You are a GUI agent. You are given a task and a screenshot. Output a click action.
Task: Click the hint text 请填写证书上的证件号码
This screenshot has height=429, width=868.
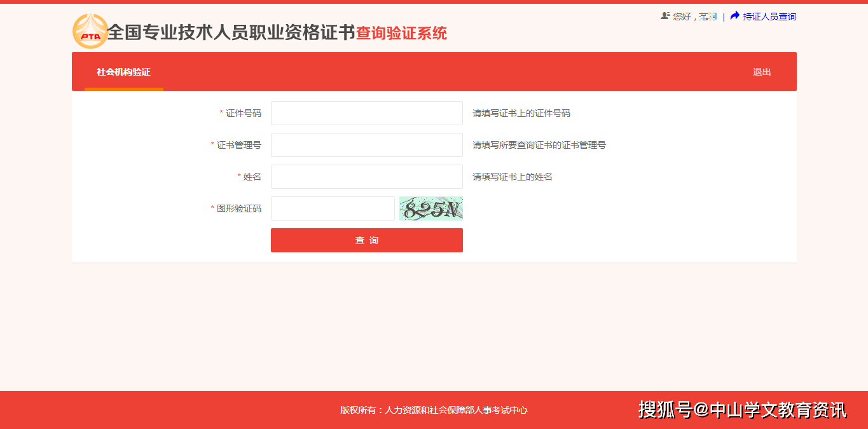(521, 113)
